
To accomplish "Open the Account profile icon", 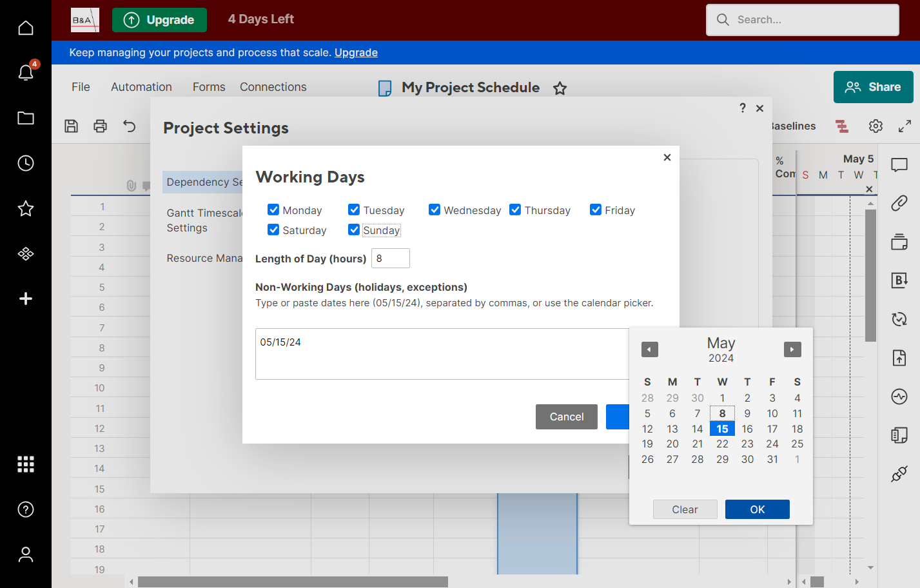I will point(26,554).
